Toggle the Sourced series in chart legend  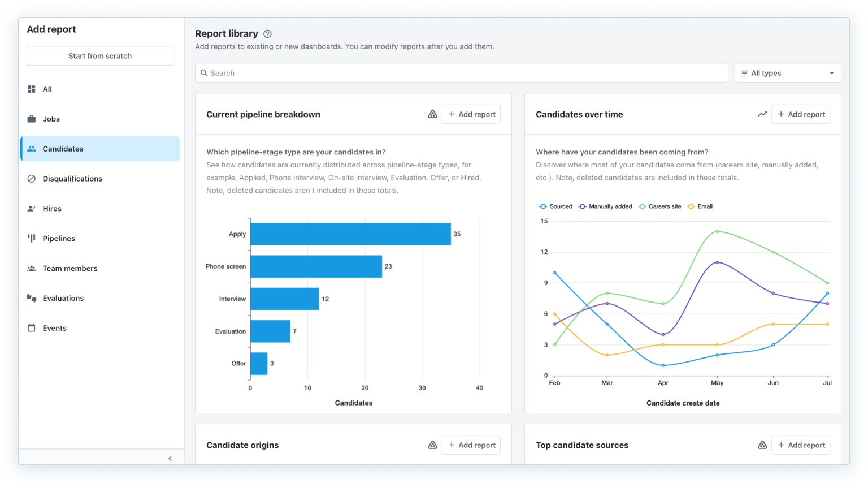click(x=556, y=206)
